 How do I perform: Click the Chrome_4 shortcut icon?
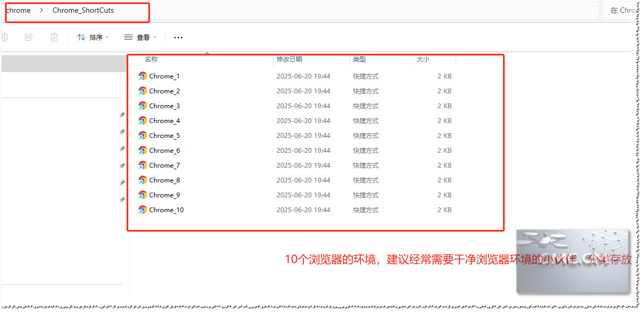[x=142, y=120]
